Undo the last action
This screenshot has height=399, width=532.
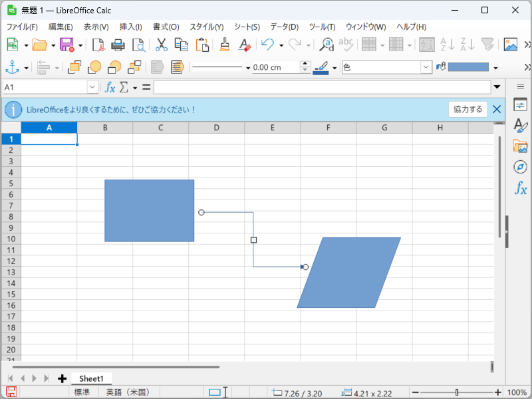(268, 45)
